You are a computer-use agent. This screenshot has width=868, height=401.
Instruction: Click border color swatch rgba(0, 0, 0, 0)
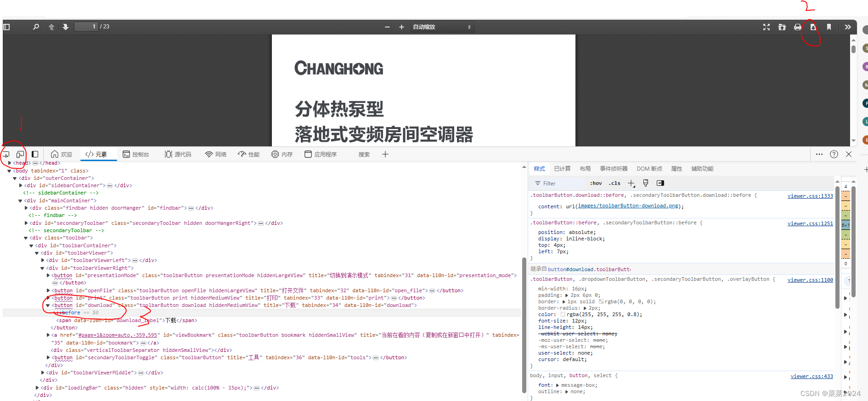(601, 302)
